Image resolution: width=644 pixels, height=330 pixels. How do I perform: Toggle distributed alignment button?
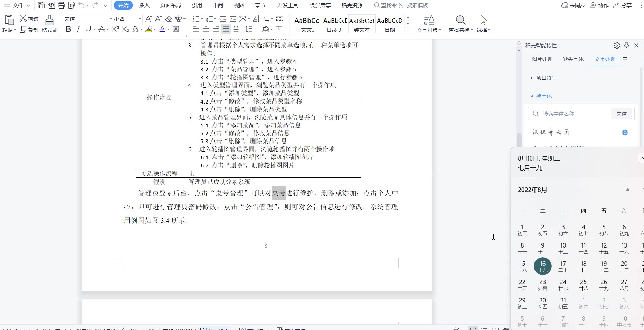tap(236, 29)
